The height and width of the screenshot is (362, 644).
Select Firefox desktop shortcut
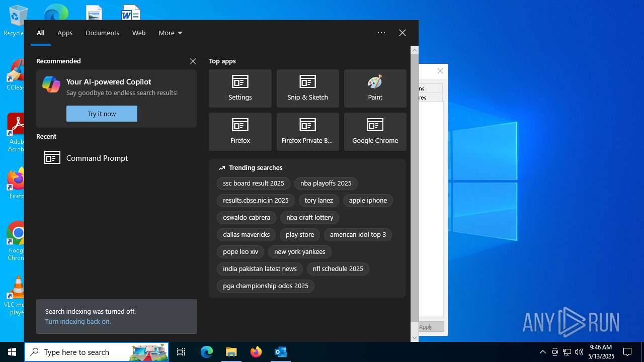coord(15,184)
